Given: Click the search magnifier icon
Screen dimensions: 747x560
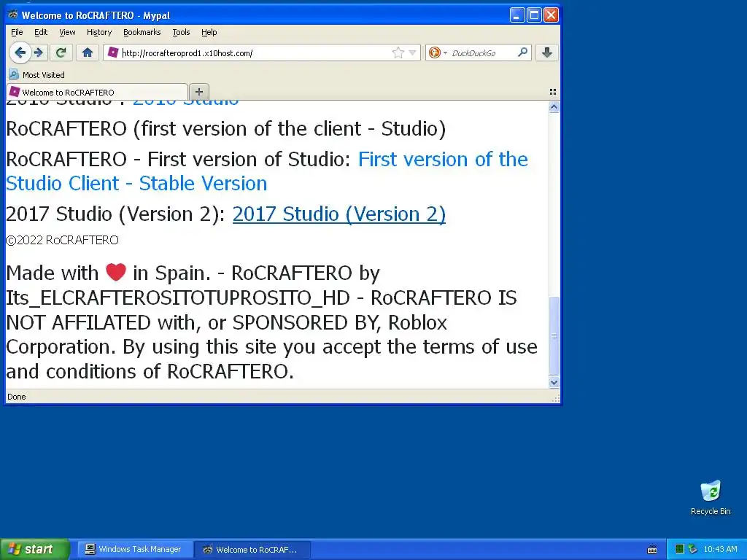Looking at the screenshot, I should pos(522,52).
